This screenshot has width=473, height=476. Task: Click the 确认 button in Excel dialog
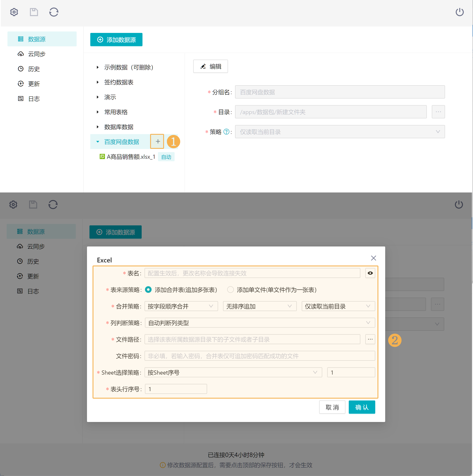pos(362,407)
